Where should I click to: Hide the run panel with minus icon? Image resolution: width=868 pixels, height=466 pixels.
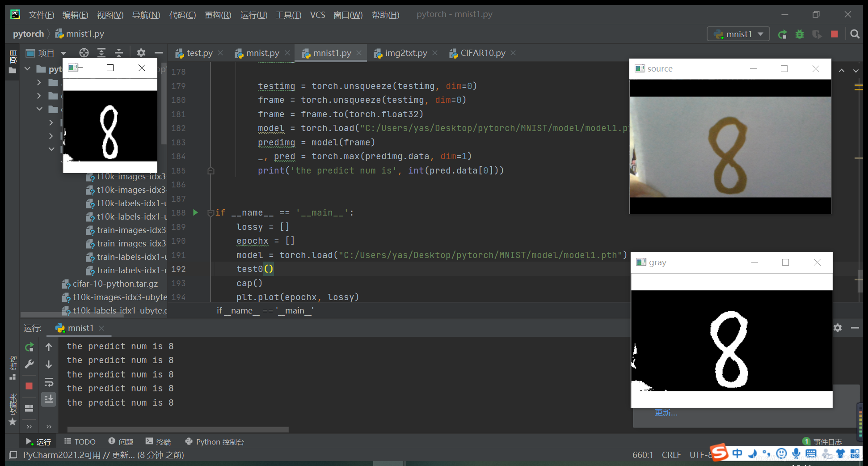855,328
